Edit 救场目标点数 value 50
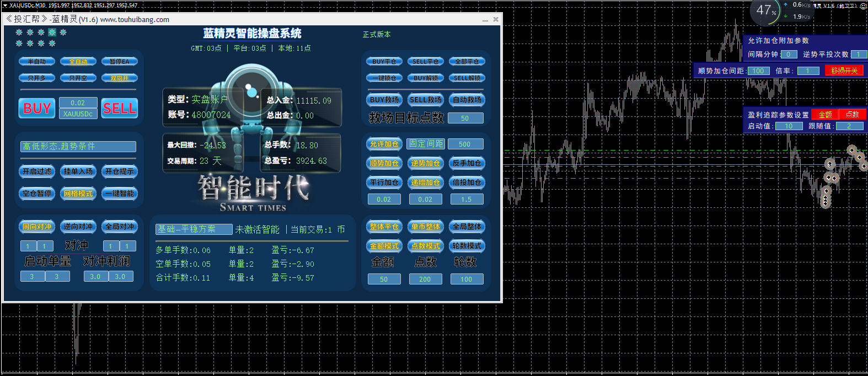The width and height of the screenshot is (868, 376). coord(465,118)
